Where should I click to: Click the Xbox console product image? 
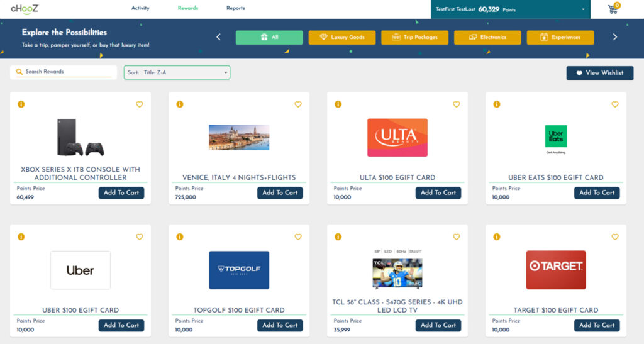[x=80, y=138]
